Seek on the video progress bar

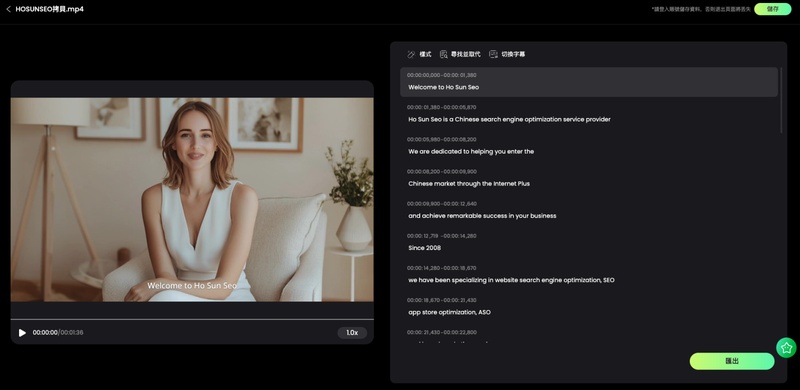coord(192,320)
